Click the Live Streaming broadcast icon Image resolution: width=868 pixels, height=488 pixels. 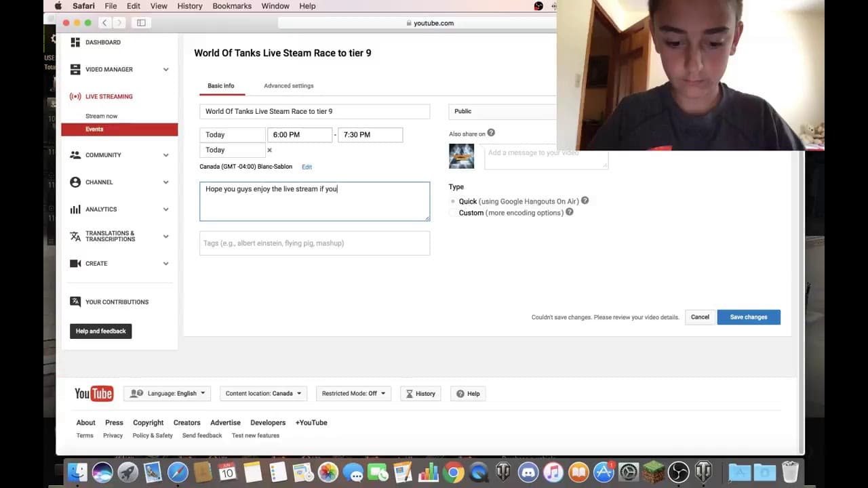(75, 96)
